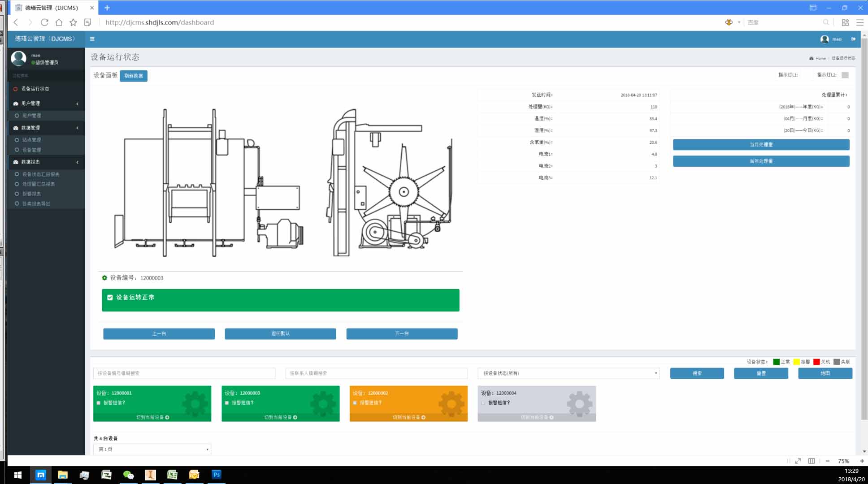Click the logout icon beside mao
This screenshot has height=484, width=868.
tap(853, 39)
